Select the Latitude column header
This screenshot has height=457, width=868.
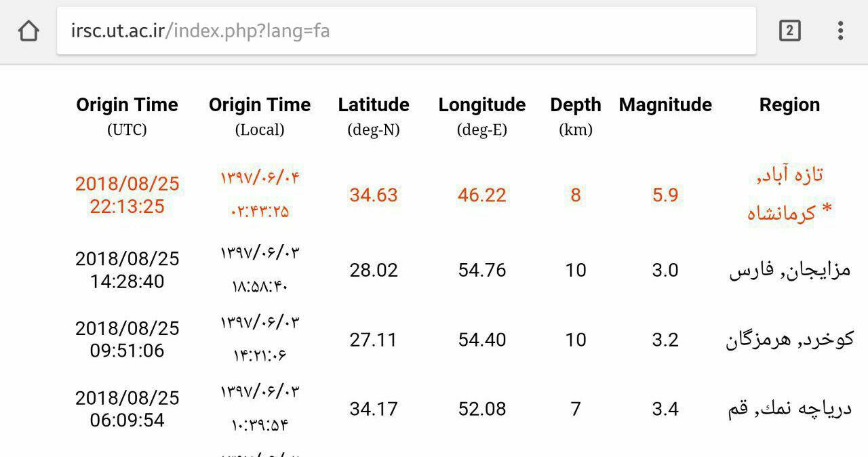(374, 116)
